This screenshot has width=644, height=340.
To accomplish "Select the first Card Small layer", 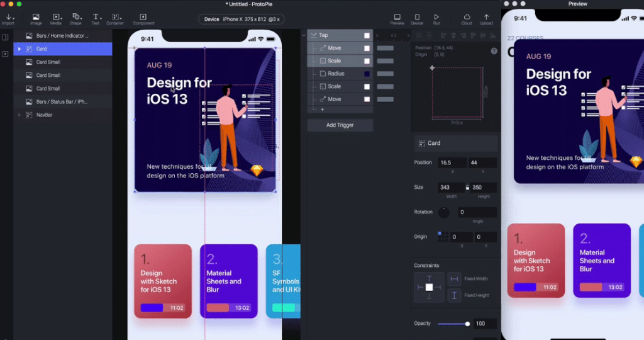I will (63, 62).
